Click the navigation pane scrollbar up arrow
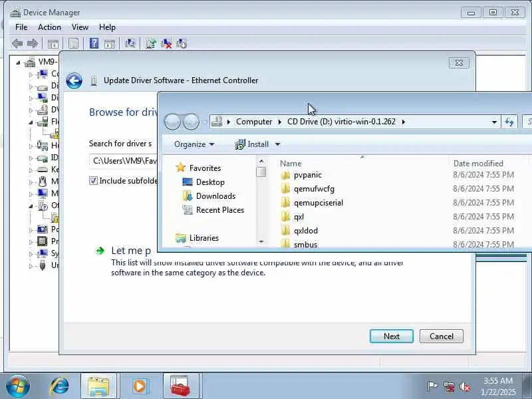The height and width of the screenshot is (399, 532). [261, 162]
